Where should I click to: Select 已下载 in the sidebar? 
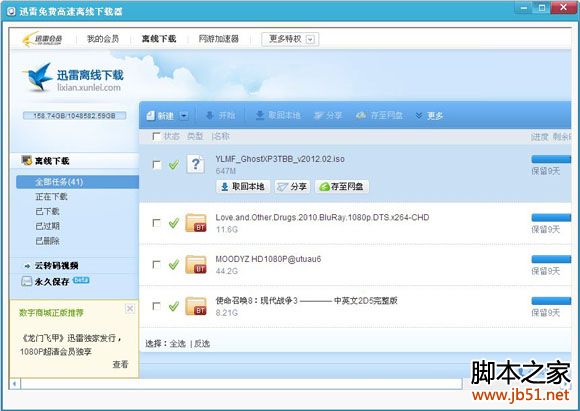coord(47,211)
